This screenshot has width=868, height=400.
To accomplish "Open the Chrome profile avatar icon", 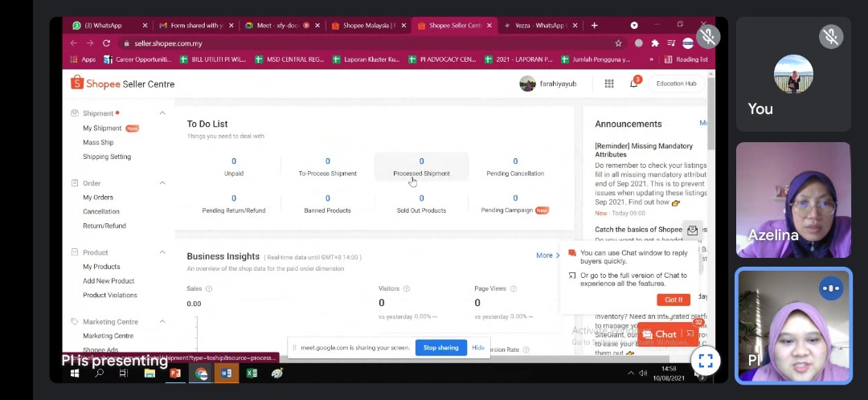I will [688, 43].
